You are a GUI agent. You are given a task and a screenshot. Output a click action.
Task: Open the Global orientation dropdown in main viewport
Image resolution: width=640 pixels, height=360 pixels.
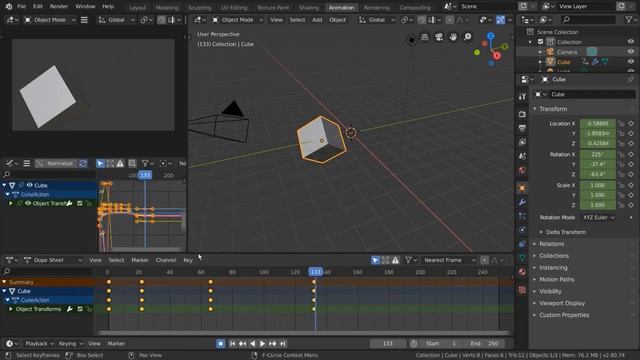[x=377, y=20]
